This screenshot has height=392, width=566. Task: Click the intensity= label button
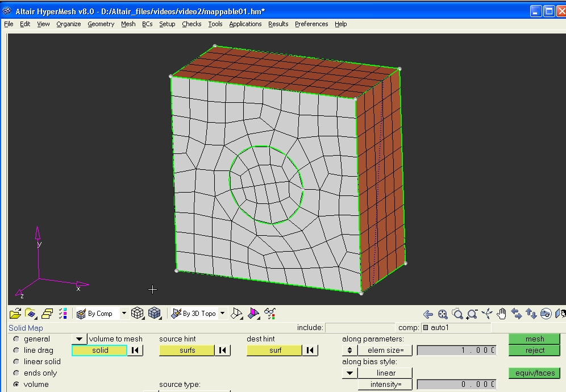[385, 385]
